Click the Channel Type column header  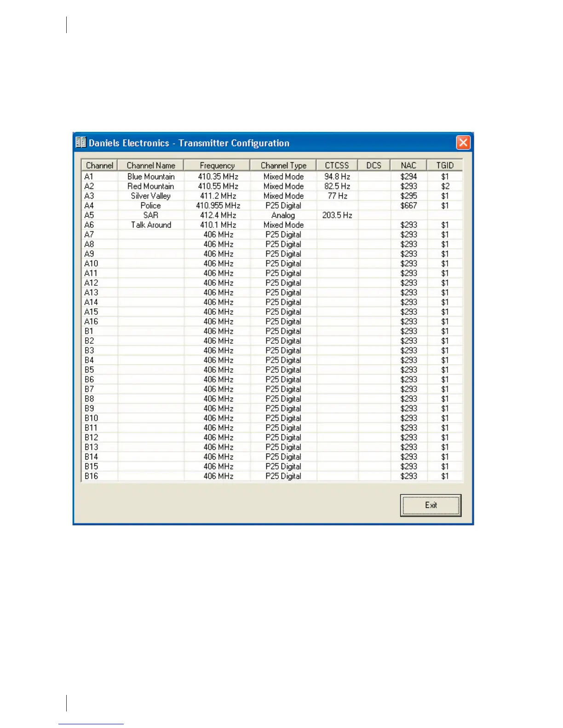283,165
